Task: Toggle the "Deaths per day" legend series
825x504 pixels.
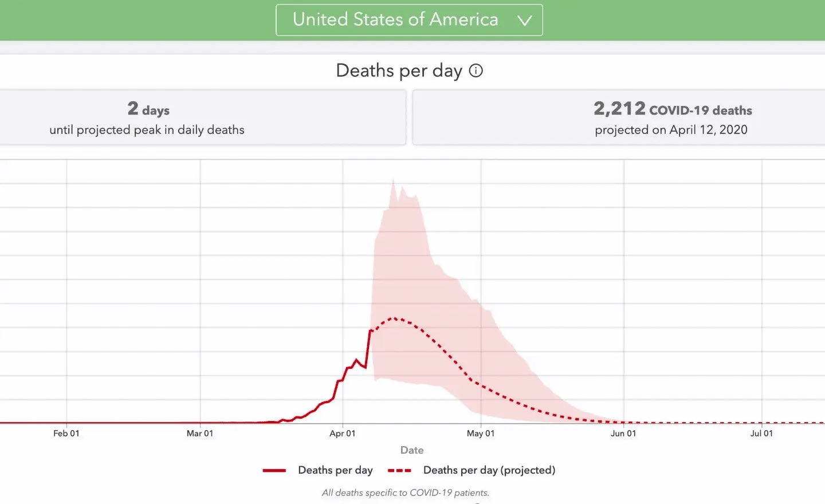Action: click(335, 470)
